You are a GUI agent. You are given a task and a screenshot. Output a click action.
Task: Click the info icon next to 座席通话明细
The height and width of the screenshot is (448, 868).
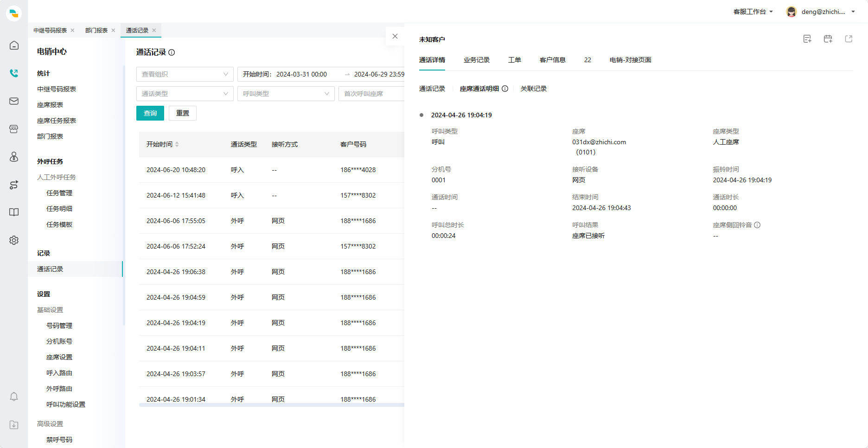[x=505, y=89]
